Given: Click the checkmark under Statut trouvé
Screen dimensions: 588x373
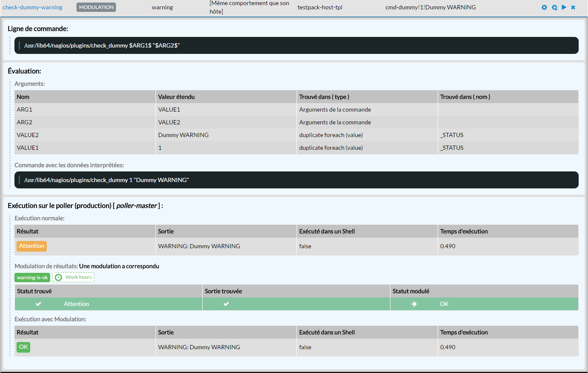Looking at the screenshot, I should pos(38,304).
